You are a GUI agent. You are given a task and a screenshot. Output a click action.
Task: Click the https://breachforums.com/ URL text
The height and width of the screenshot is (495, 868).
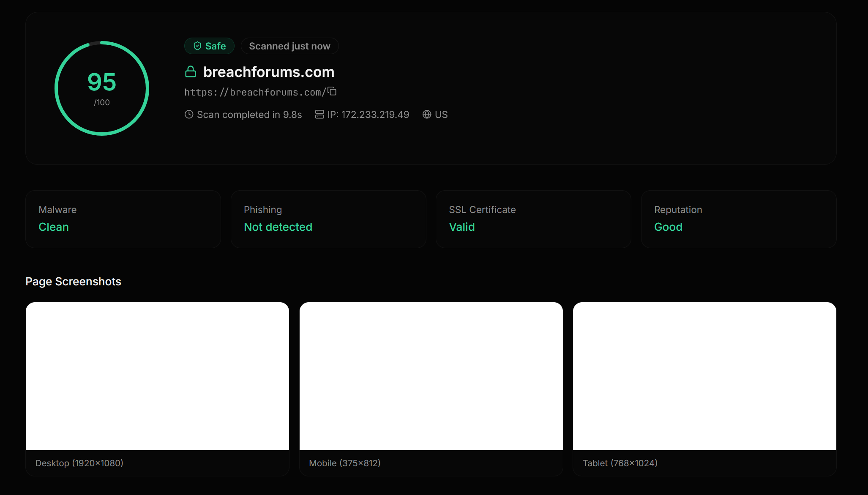(255, 92)
